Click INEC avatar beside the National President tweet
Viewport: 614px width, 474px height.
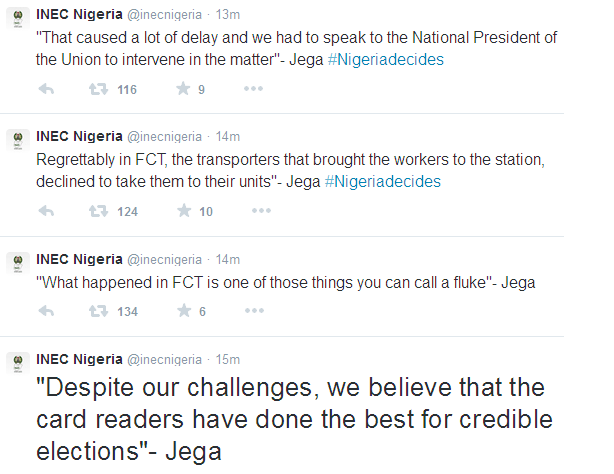click(x=16, y=20)
